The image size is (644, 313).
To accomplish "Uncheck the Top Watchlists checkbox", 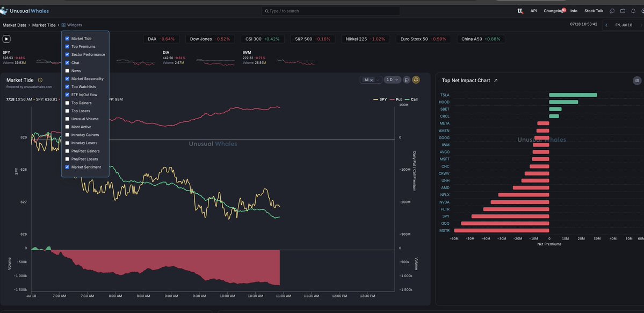I will pos(67,86).
